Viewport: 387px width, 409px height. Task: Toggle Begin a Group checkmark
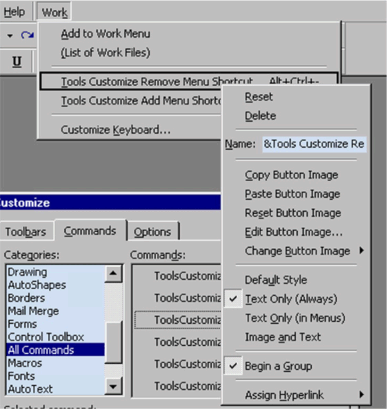[278, 366]
